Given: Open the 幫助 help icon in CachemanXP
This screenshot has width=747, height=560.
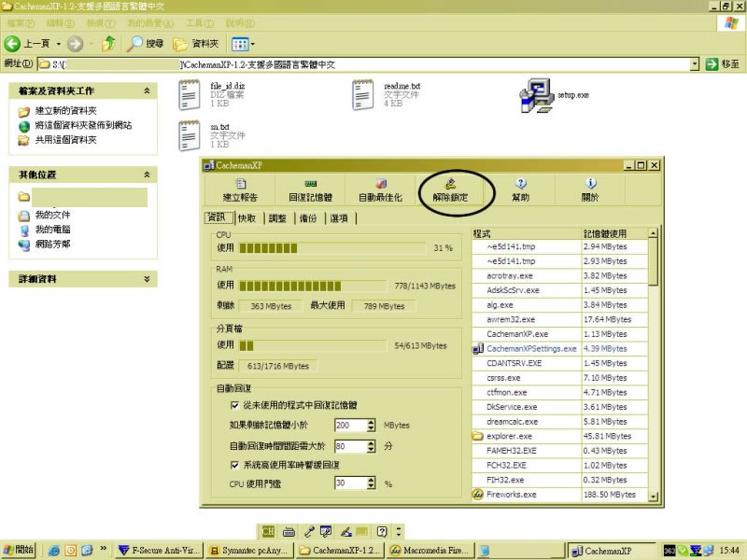Looking at the screenshot, I should pyautogui.click(x=521, y=184).
